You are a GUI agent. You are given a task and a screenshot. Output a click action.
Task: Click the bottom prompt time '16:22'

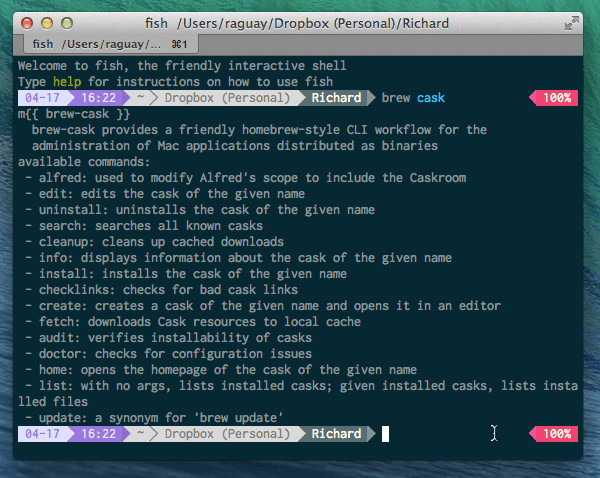(x=98, y=434)
